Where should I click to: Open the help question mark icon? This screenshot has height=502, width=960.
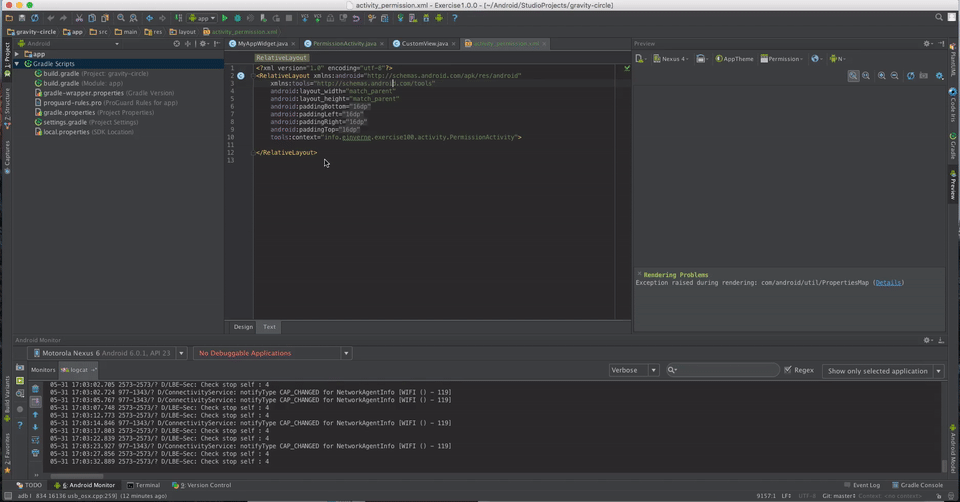454,18
